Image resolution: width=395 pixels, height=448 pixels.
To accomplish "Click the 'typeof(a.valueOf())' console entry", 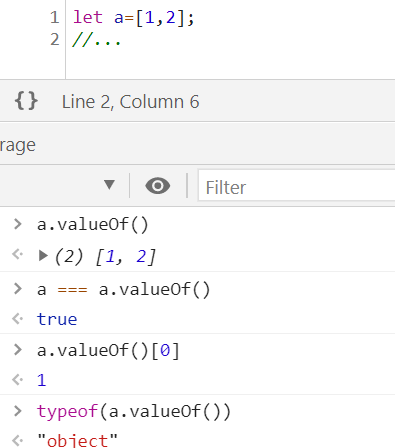I will [134, 411].
